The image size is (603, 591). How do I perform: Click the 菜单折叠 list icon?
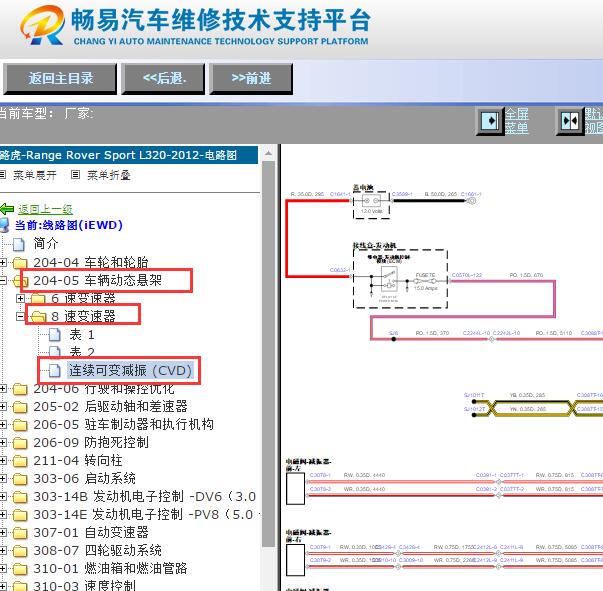point(76,175)
